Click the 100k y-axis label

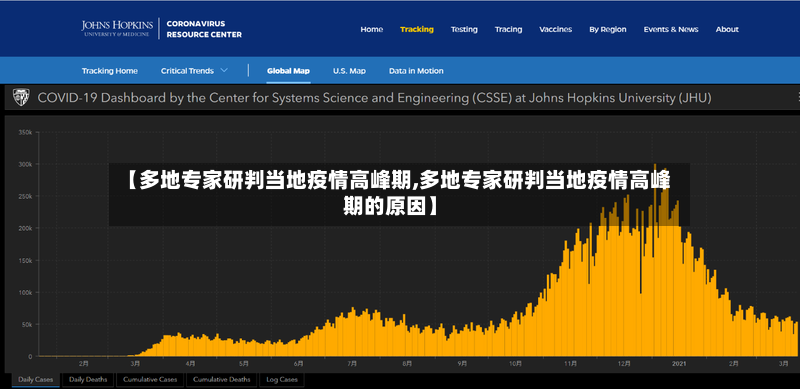click(26, 293)
